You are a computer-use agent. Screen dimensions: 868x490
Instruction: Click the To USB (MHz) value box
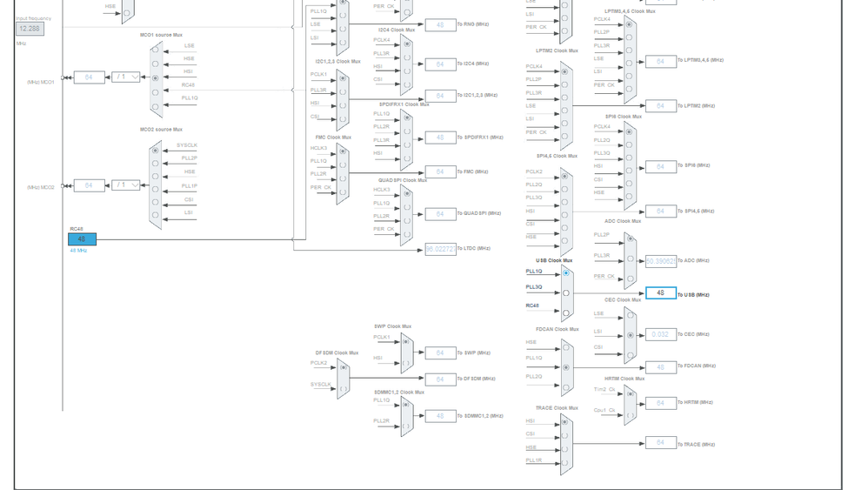[660, 293]
